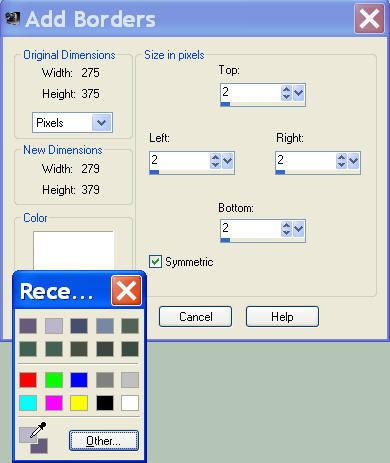Click into the Bottom size input field

251,229
